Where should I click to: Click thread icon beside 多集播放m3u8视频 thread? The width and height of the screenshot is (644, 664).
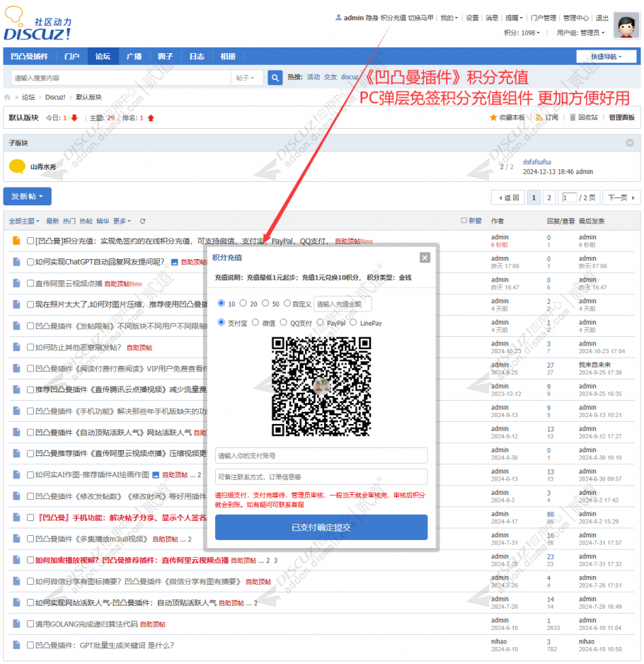[16, 539]
